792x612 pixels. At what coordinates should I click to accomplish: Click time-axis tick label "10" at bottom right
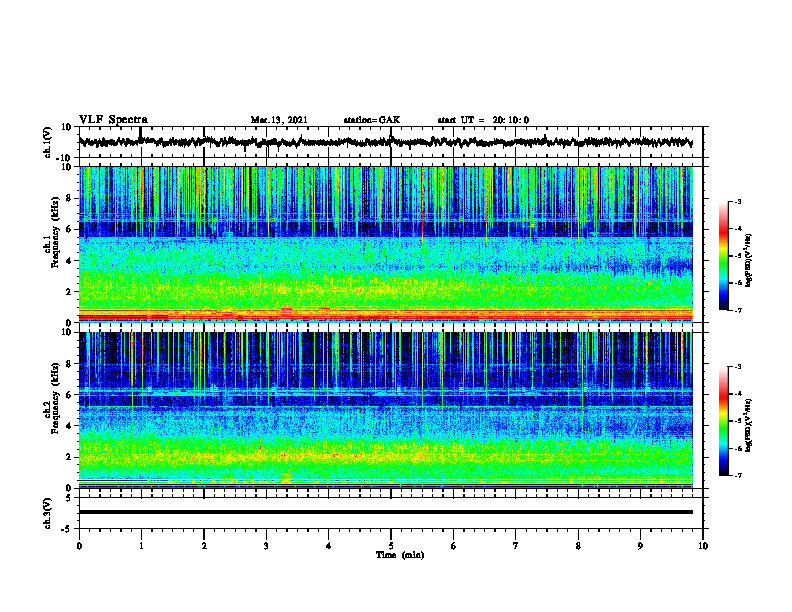click(703, 546)
